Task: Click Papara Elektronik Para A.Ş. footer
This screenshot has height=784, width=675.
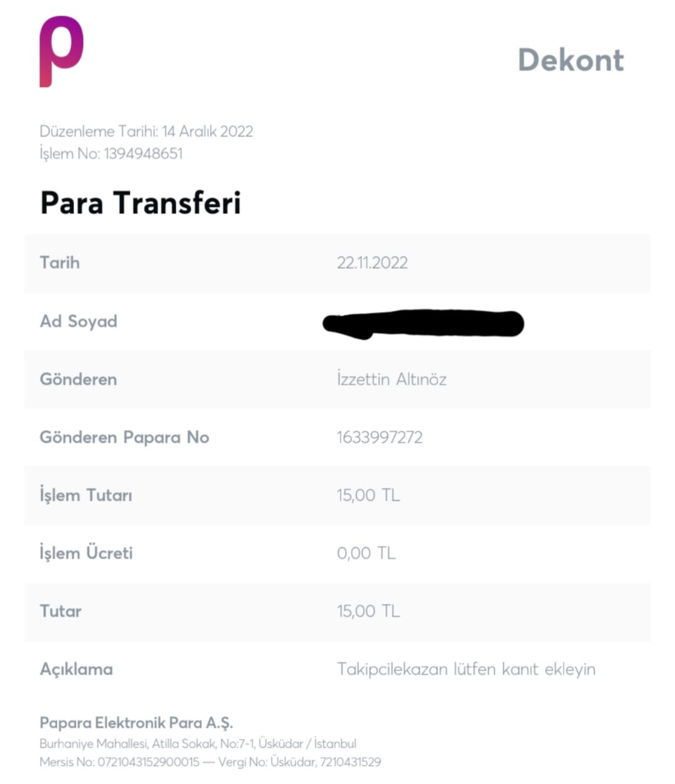Action: click(136, 723)
